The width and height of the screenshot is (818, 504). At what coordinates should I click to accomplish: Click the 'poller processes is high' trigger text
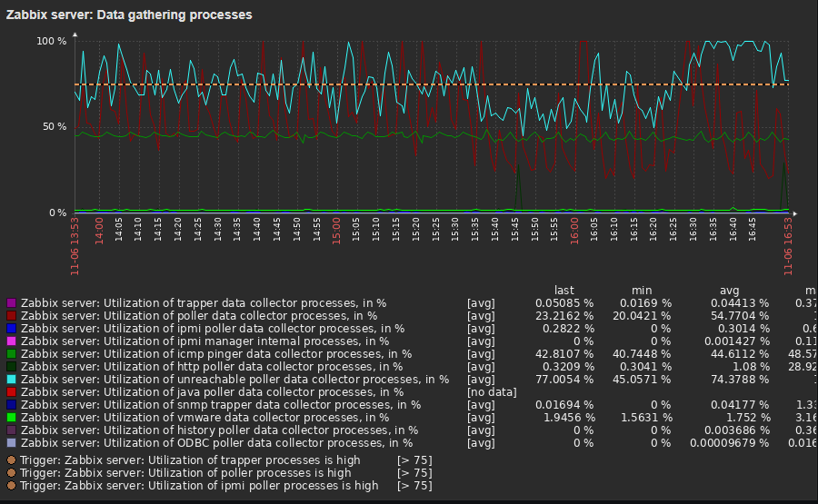click(x=185, y=473)
